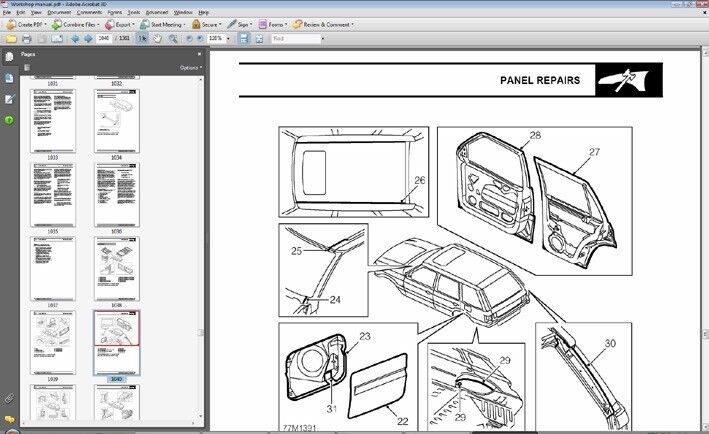Click the zoom in button
The image size is (709, 434).
pyautogui.click(x=200, y=39)
